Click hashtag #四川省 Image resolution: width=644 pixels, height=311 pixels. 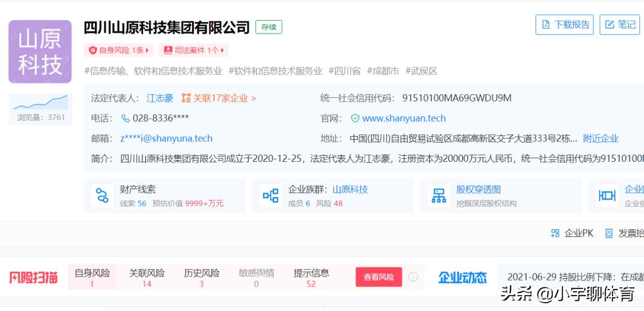click(x=344, y=71)
